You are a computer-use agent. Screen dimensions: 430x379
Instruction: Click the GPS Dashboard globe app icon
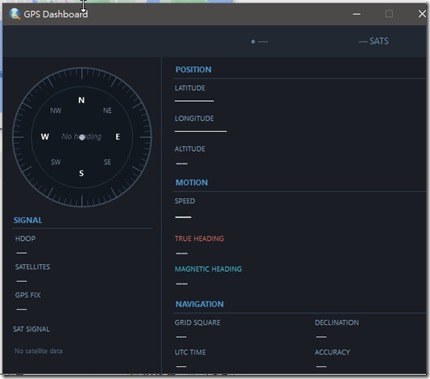15,14
